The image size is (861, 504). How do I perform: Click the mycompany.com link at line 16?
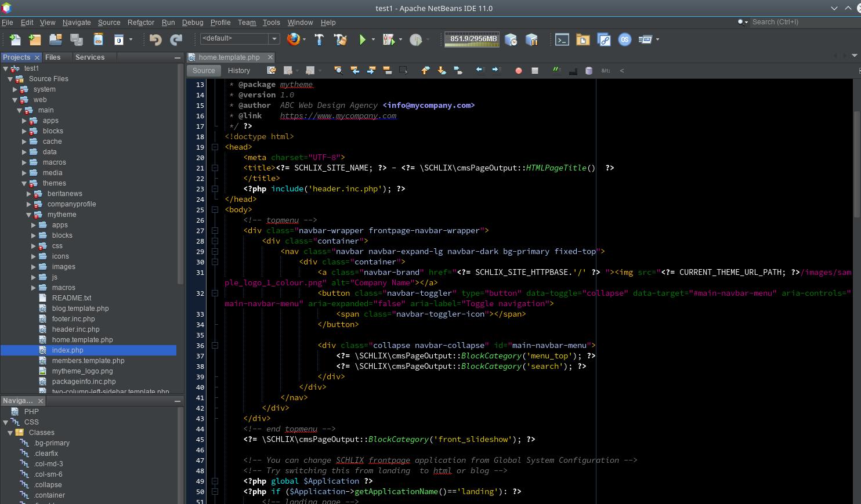click(338, 115)
